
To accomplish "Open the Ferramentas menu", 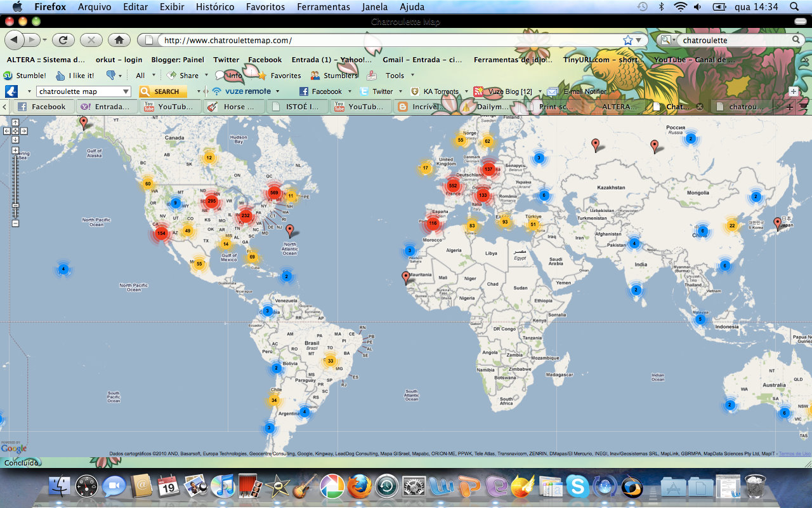I will (x=323, y=7).
